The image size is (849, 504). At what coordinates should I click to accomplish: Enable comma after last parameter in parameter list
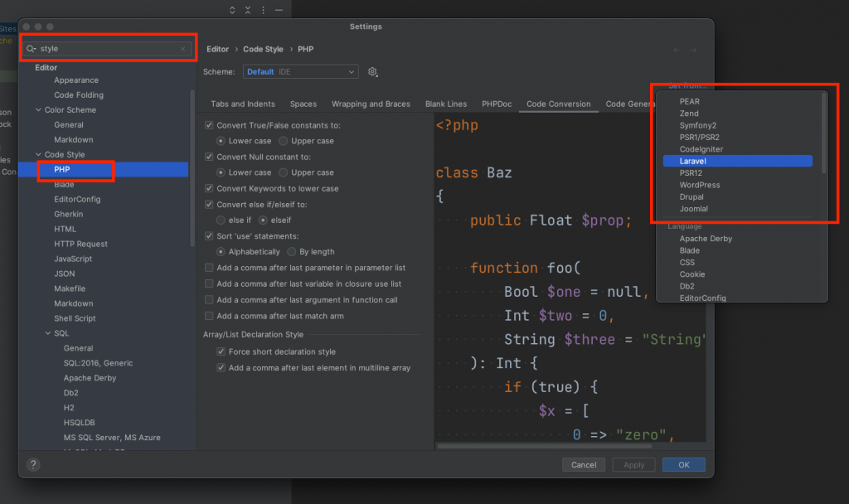coord(209,268)
